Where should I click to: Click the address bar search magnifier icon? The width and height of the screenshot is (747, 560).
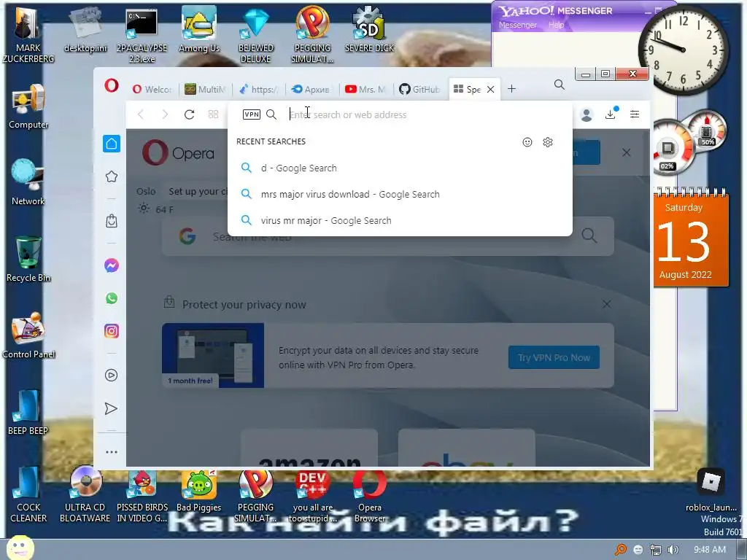pyautogui.click(x=271, y=114)
